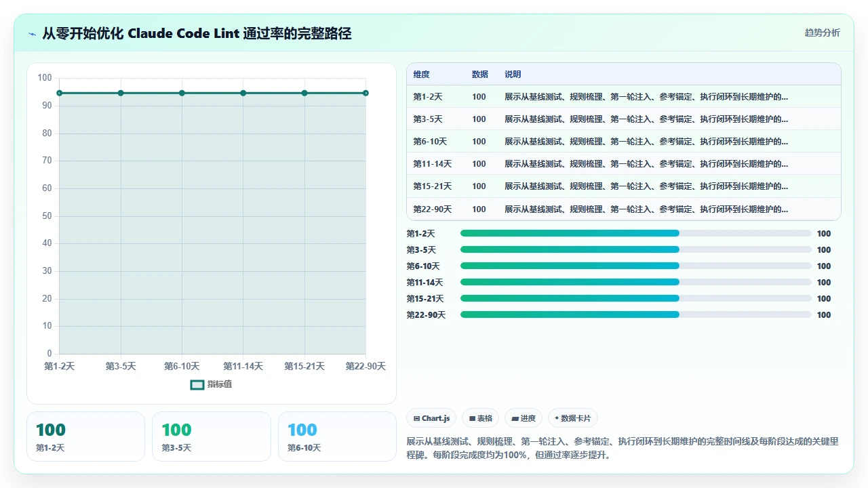Viewport: 868px width, 488px height.
Task: Click the chart data point for 第11-14天
Action: click(243, 93)
